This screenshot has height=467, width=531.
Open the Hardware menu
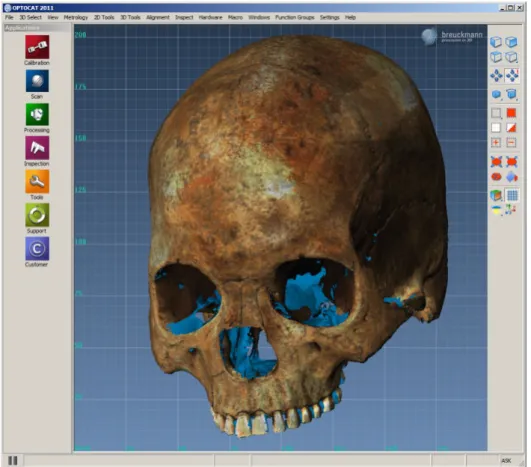pyautogui.click(x=211, y=17)
